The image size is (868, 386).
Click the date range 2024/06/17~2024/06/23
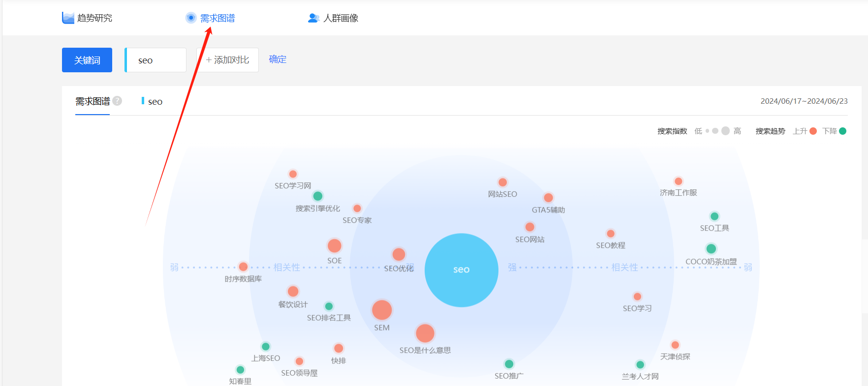tap(804, 101)
